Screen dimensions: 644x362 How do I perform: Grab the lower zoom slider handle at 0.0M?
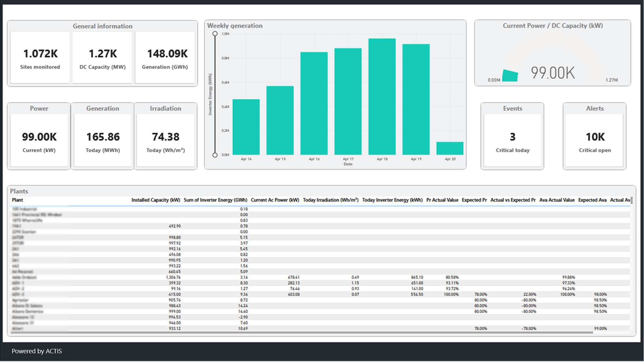(215, 155)
